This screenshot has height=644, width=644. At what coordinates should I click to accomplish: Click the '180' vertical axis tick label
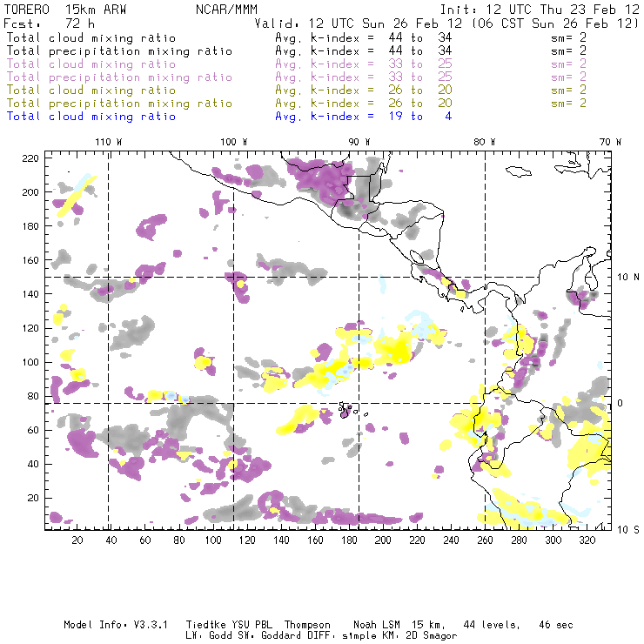pyautogui.click(x=30, y=226)
